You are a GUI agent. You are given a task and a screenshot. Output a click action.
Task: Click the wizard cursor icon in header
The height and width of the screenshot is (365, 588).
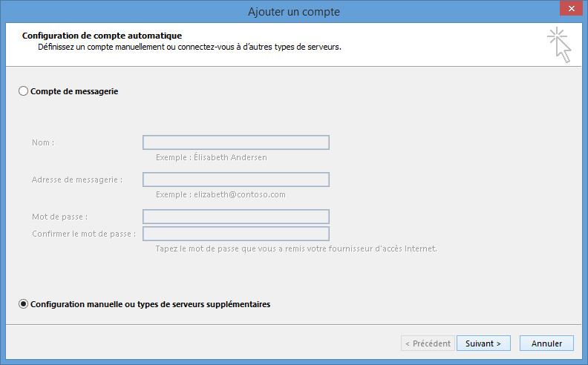560,45
